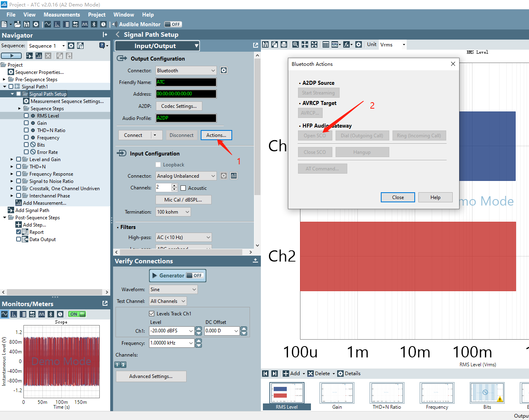Image resolution: width=529 pixels, height=420 pixels.
Task: Enable the Loopback checkbox
Action: tap(158, 165)
